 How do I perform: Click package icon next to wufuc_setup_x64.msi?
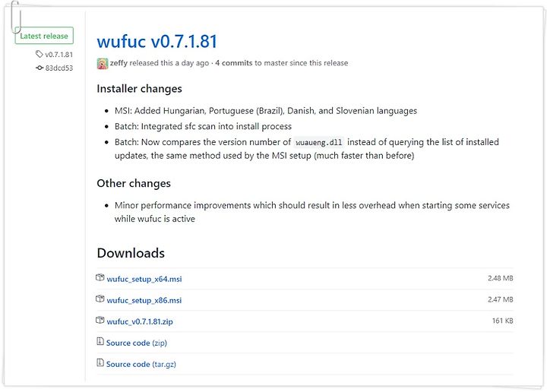[x=100, y=278]
